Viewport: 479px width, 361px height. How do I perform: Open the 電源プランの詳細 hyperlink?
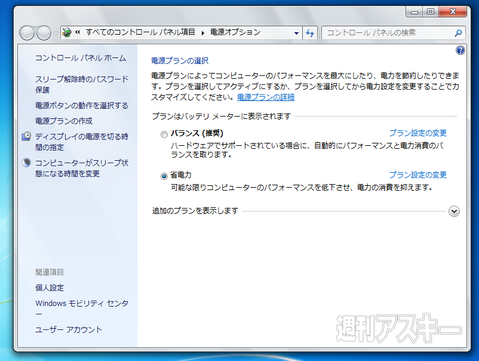pos(266,97)
